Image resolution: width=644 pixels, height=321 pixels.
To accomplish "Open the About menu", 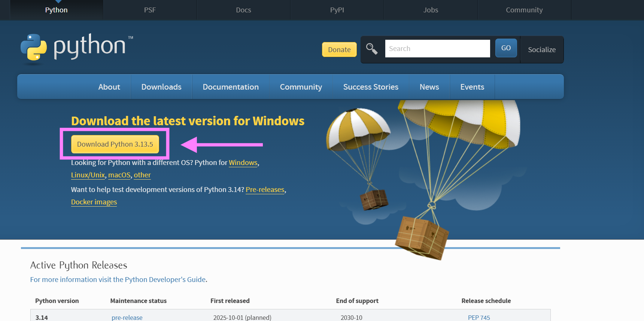I will tap(109, 87).
